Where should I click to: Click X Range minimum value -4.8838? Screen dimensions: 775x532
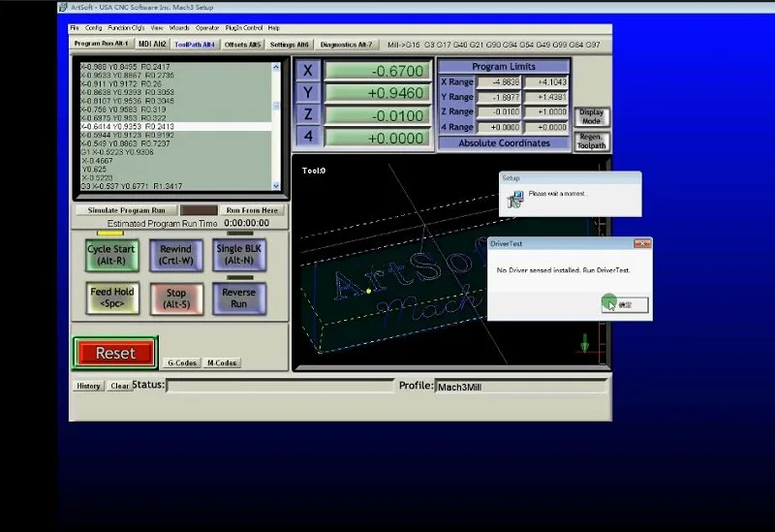(499, 82)
